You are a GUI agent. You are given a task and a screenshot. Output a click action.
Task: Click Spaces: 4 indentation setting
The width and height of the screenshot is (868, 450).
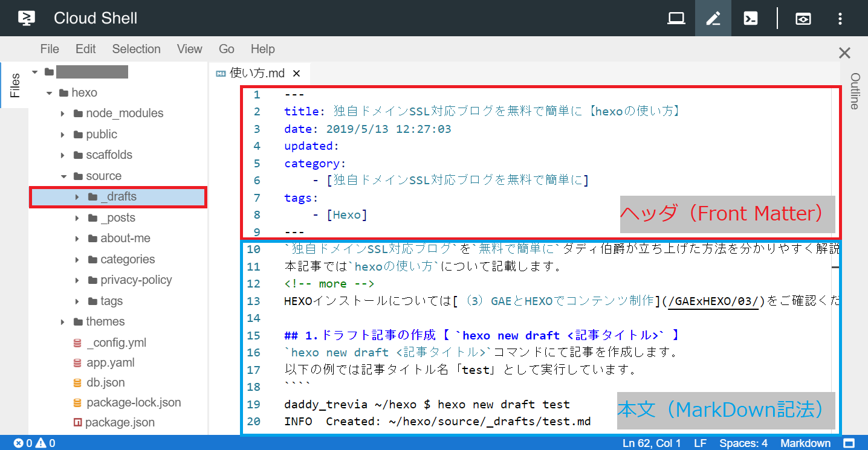pos(743,443)
